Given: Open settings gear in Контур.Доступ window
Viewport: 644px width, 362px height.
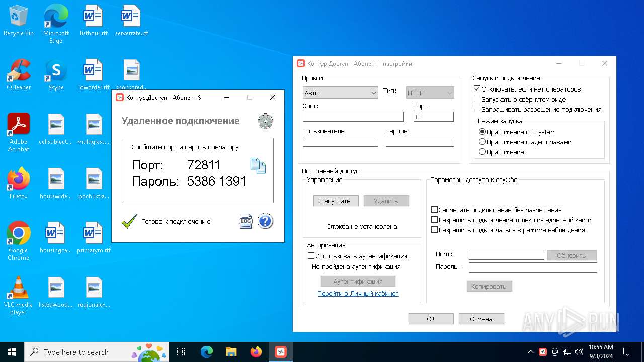Looking at the screenshot, I should (x=265, y=121).
